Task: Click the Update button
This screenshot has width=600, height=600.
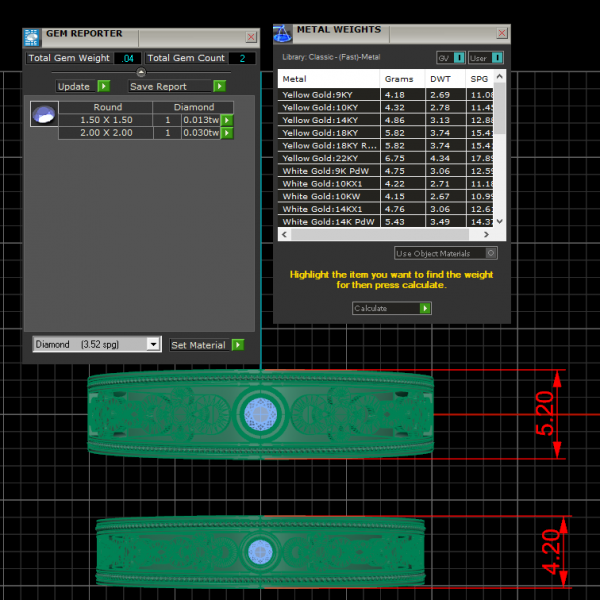Action: 83,87
